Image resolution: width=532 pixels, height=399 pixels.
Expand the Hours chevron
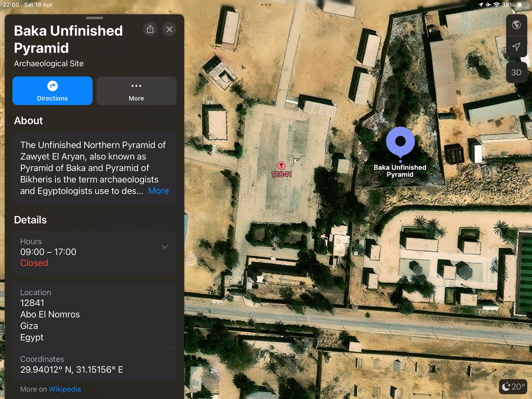click(164, 247)
